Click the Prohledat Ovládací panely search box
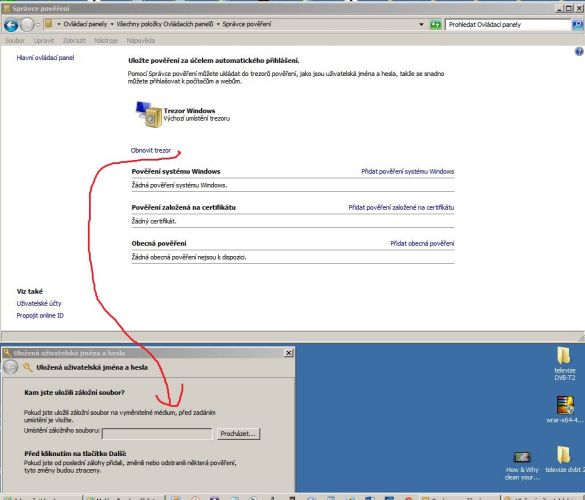This screenshot has height=500, width=585. (508, 25)
